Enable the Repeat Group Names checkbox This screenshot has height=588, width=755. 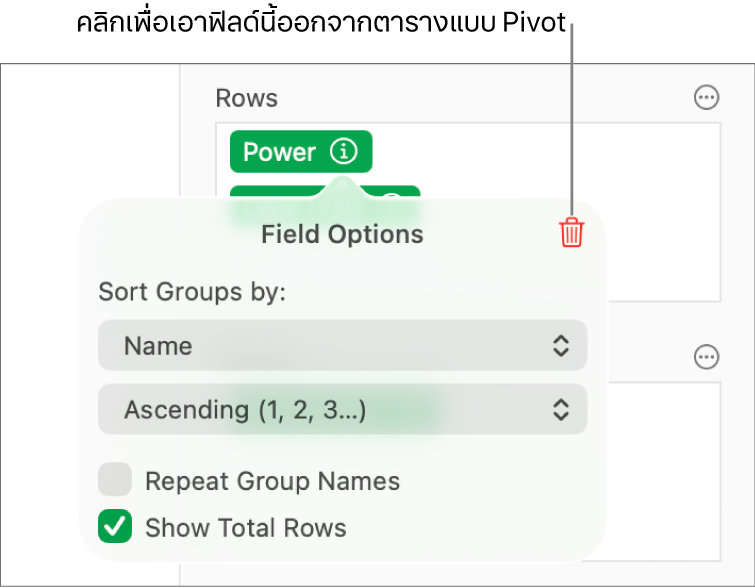click(115, 481)
